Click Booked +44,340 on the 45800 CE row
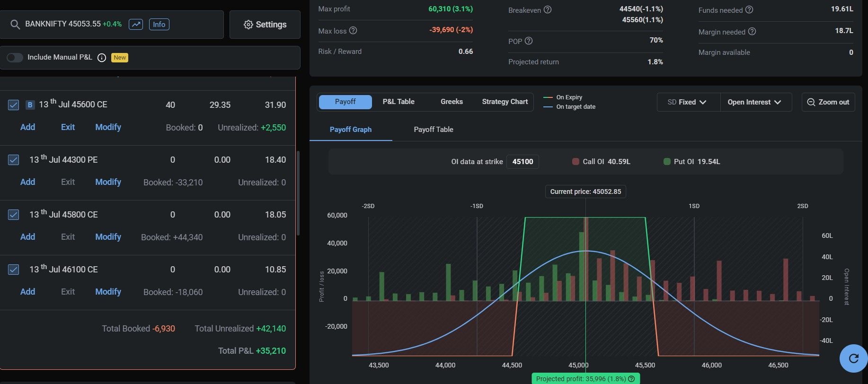This screenshot has width=868, height=384. pyautogui.click(x=172, y=237)
